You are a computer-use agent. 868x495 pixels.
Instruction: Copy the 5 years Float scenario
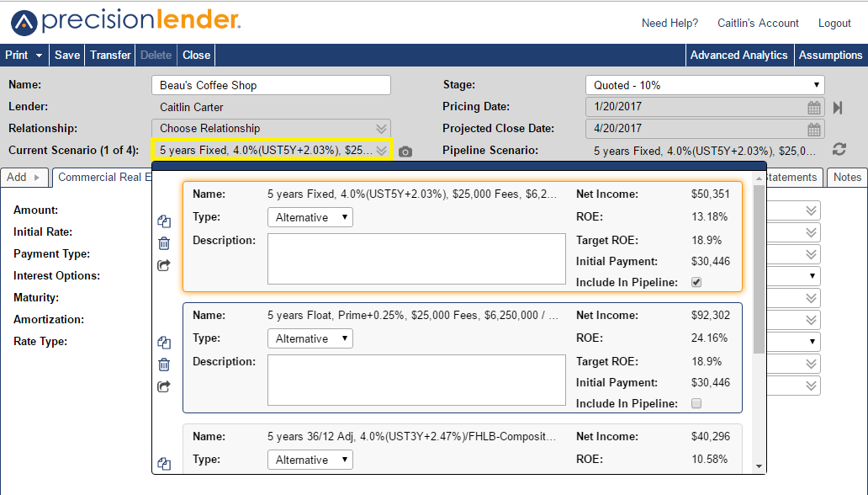164,343
